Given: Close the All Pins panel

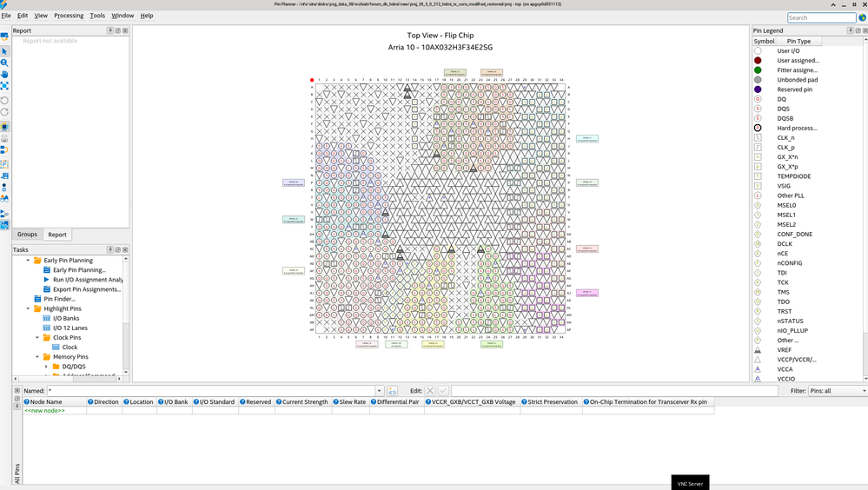Looking at the screenshot, I should (x=17, y=390).
